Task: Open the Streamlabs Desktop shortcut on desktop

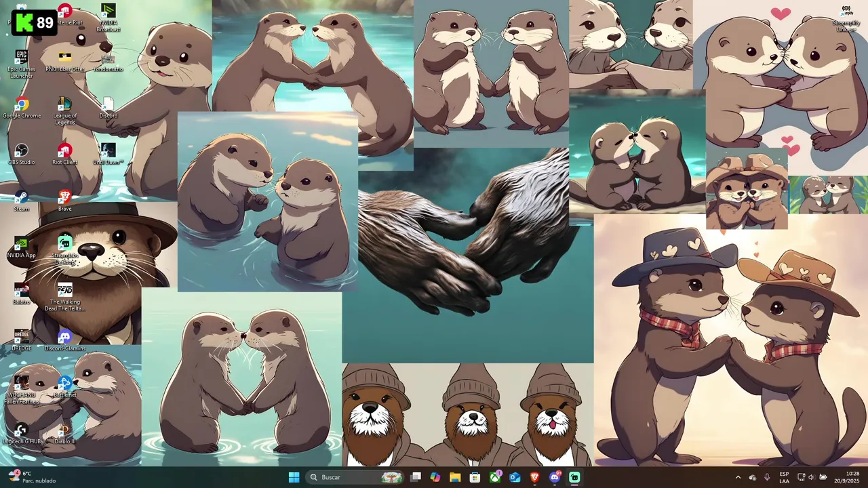Action: (64, 251)
